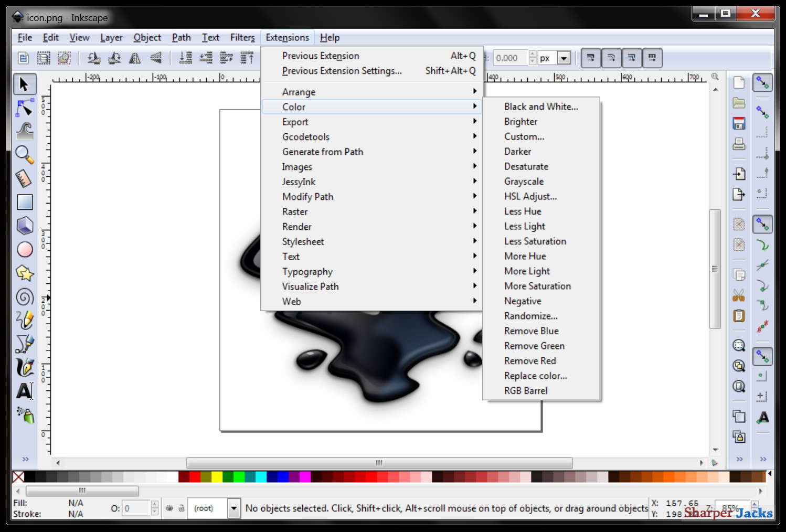Rotate selection 90 degrees counter-clockwise
The width and height of the screenshot is (786, 532).
94,58
